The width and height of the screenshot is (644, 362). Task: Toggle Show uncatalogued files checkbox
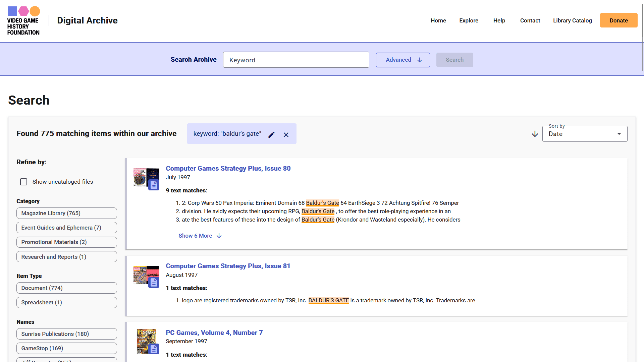[23, 182]
